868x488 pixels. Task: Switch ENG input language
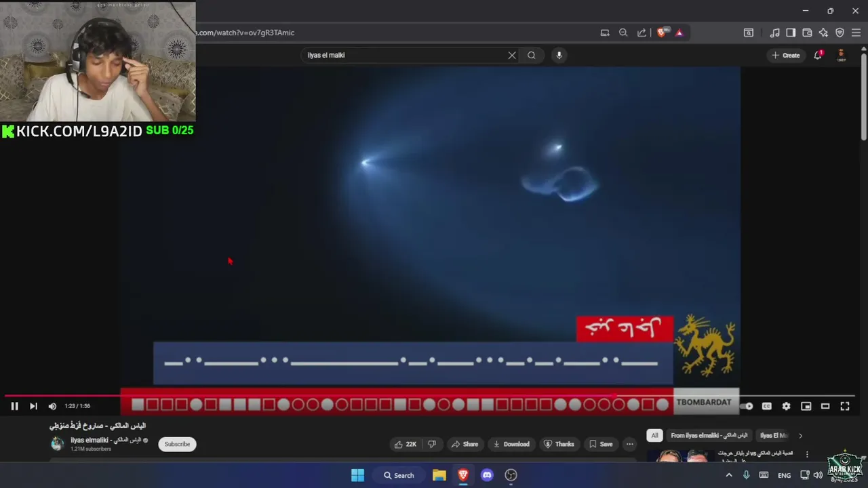click(784, 475)
